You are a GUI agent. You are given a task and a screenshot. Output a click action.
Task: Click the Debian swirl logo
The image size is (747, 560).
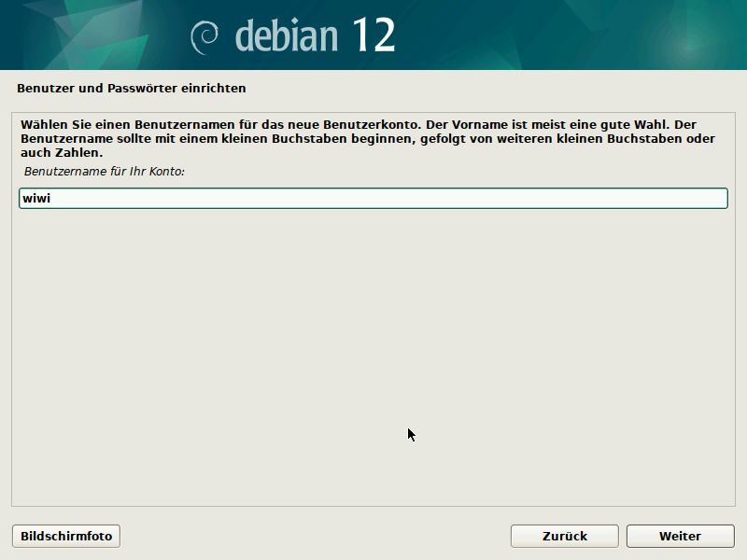pyautogui.click(x=204, y=35)
